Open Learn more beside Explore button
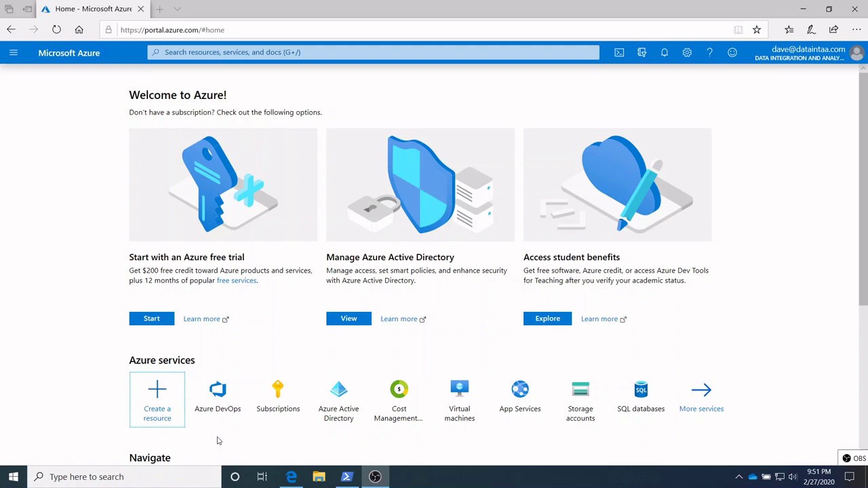The image size is (868, 488). 604,319
